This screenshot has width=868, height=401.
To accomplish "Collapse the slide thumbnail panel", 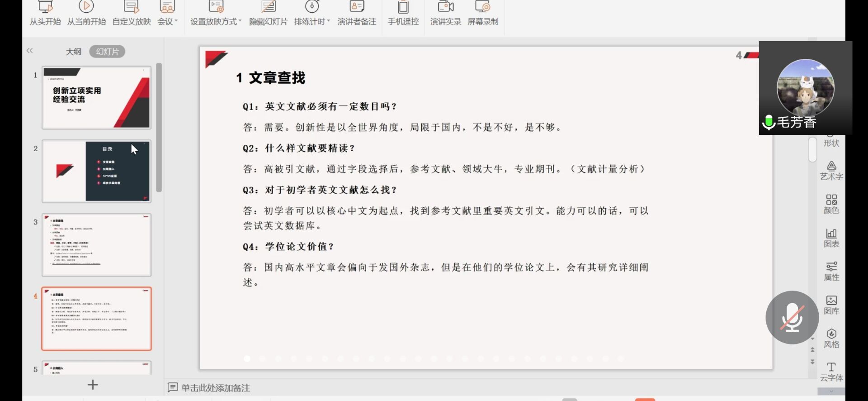I will 30,51.
